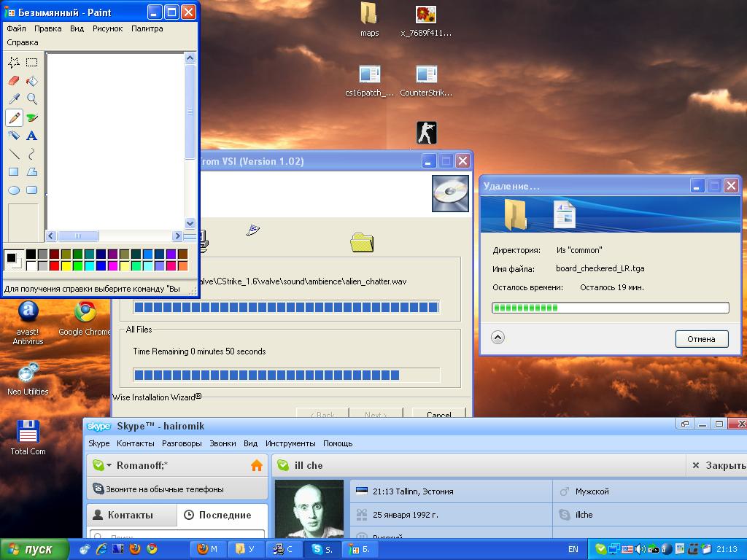747x560 pixels.
Task: Click the пуск Start button
Action: (34, 550)
